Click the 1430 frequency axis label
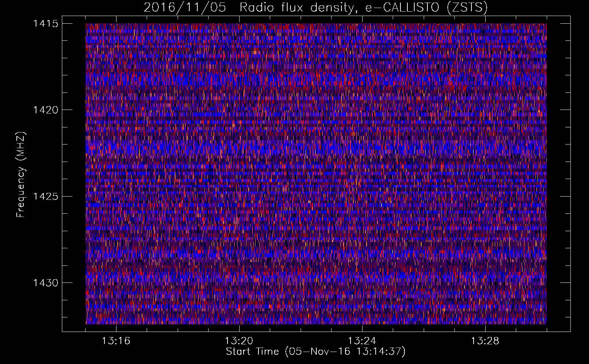This screenshot has height=364, width=589. [x=46, y=283]
